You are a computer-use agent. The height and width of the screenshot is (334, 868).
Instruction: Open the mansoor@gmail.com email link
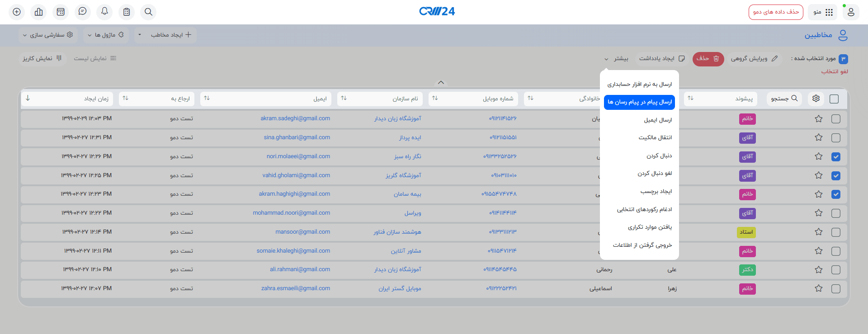pos(302,232)
